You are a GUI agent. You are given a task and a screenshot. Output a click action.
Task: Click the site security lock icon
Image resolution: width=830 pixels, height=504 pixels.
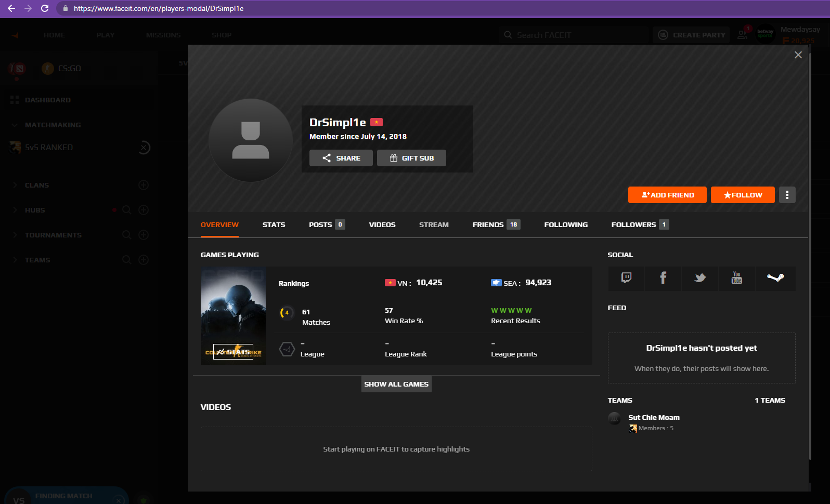(65, 8)
